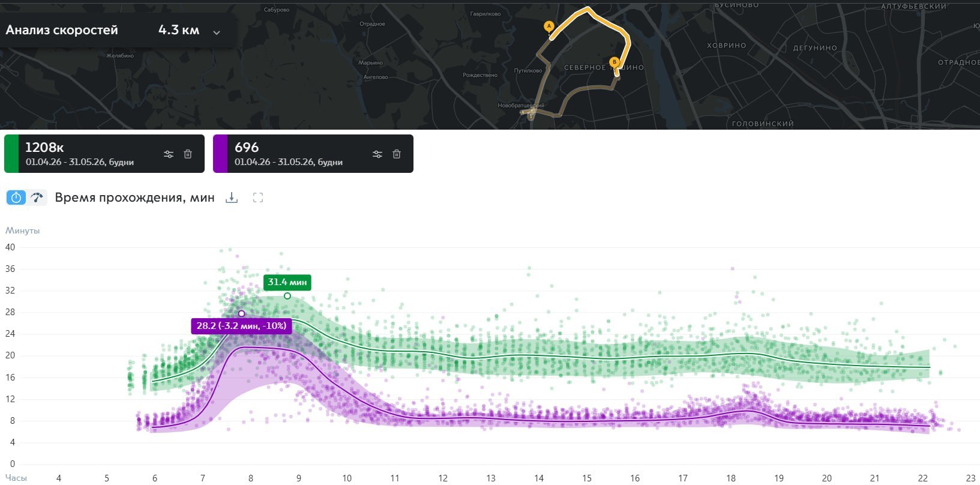Select route end marker B on the map

click(x=614, y=62)
